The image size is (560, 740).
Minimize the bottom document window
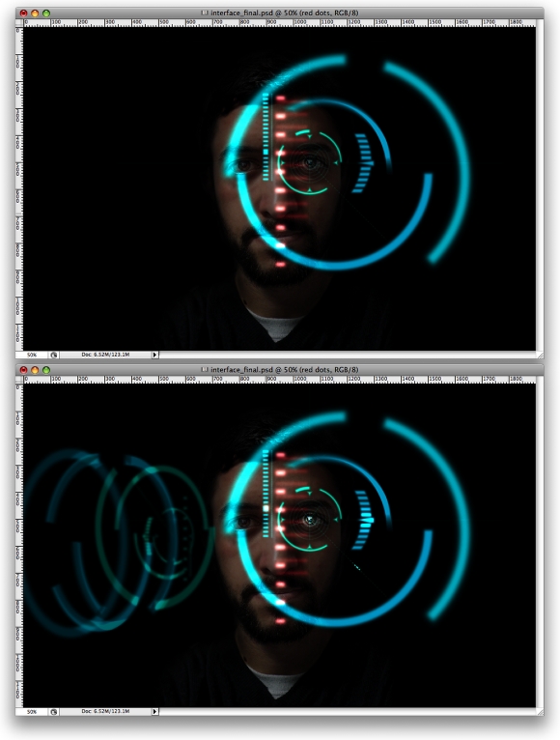pyautogui.click(x=35, y=370)
